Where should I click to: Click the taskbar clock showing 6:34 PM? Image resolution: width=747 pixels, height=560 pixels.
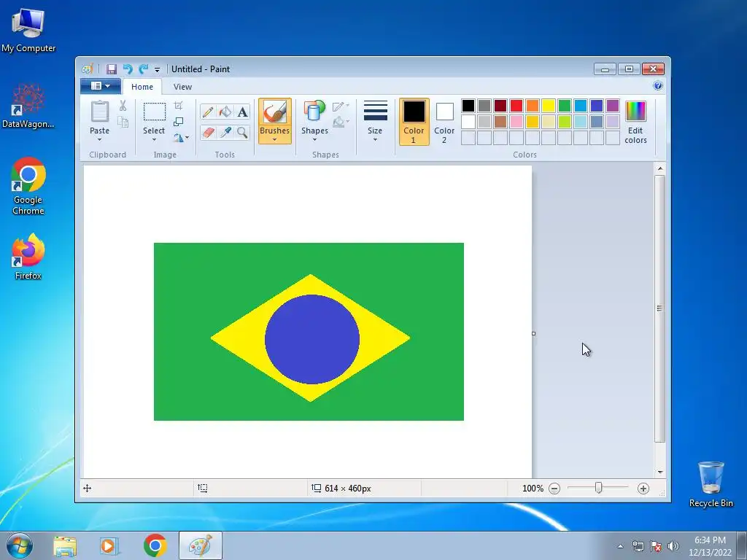(x=710, y=546)
